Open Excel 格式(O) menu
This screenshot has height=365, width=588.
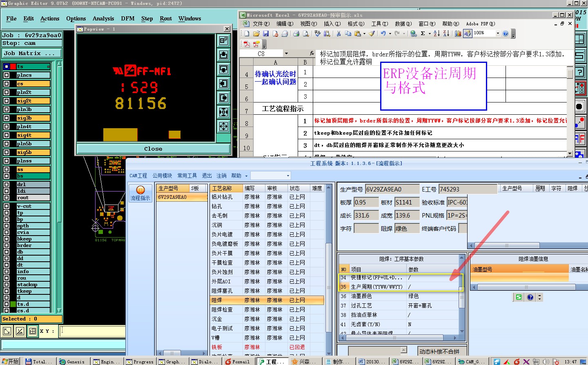[x=356, y=24]
